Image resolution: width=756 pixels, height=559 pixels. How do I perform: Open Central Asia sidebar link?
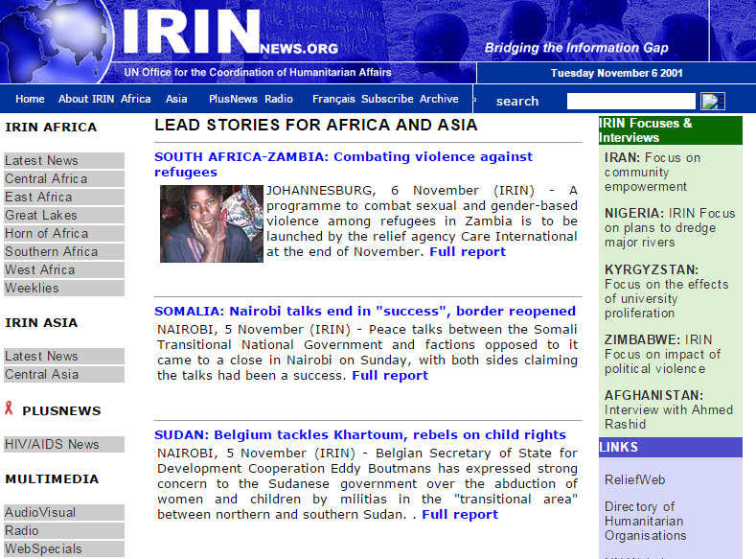pyautogui.click(x=42, y=374)
